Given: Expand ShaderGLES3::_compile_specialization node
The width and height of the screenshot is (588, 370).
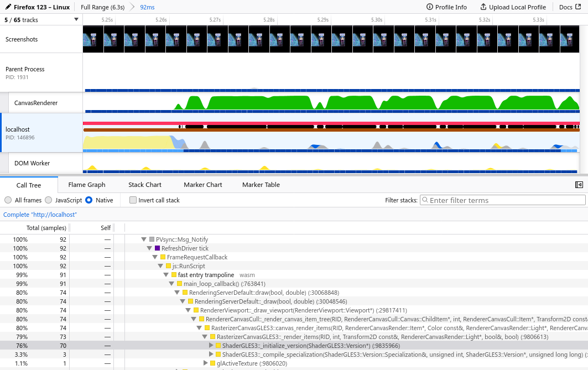Looking at the screenshot, I should click(x=211, y=355).
